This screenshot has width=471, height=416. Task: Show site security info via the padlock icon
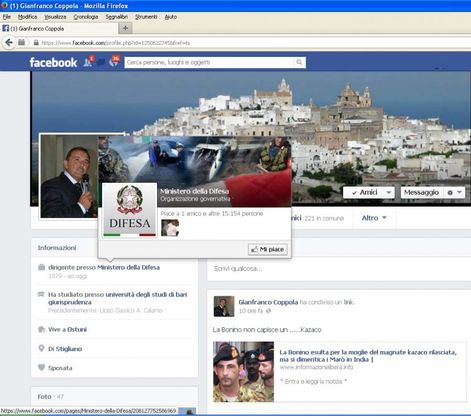[36, 43]
